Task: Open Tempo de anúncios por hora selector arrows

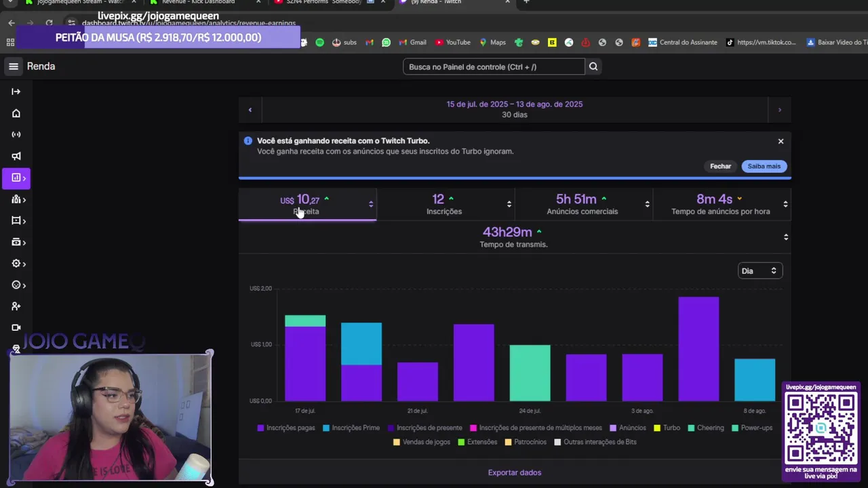Action: tap(785, 204)
